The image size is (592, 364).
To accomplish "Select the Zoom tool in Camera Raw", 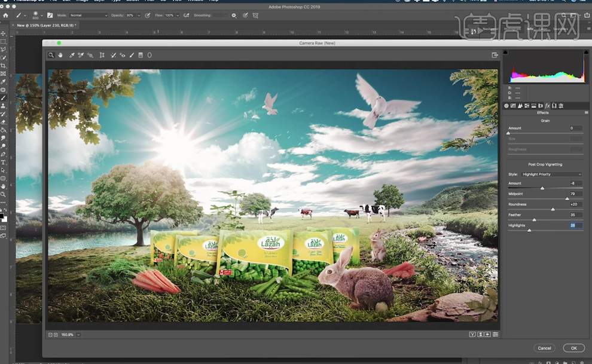I will click(x=51, y=55).
